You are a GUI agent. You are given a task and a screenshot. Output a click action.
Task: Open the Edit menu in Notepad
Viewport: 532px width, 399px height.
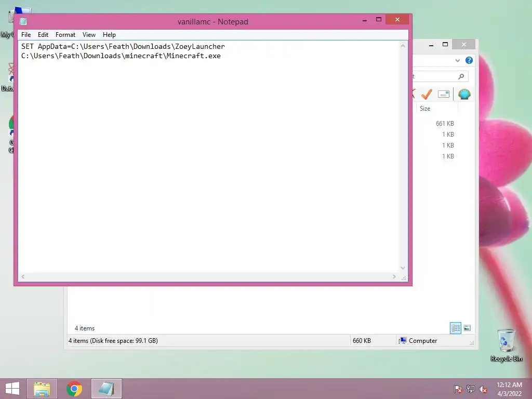tap(43, 35)
